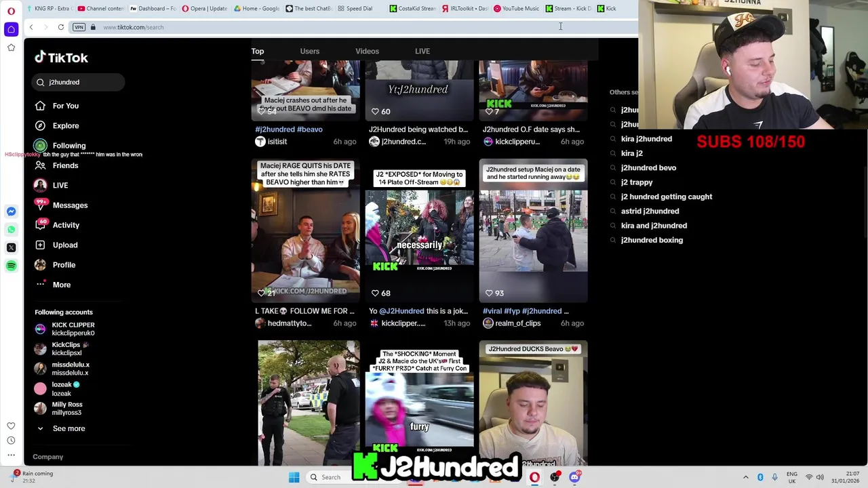The image size is (868, 488).
Task: Open X/Twitter in the Opera sidebar
Action: click(11, 248)
